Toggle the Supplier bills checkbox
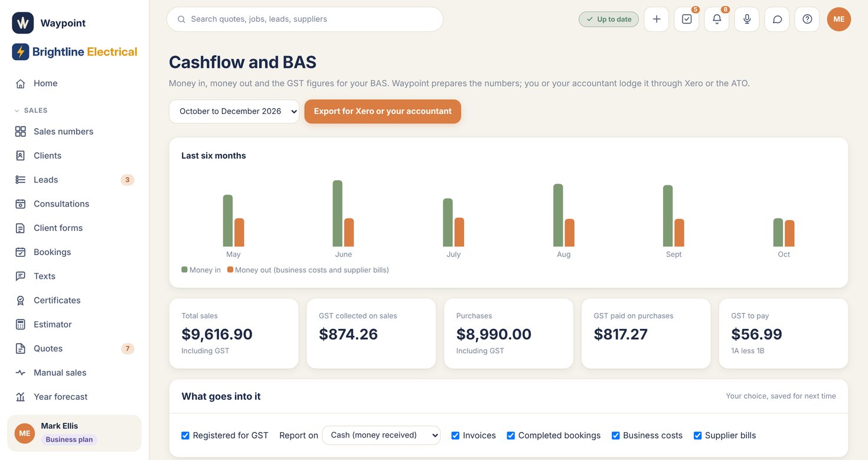 click(697, 435)
